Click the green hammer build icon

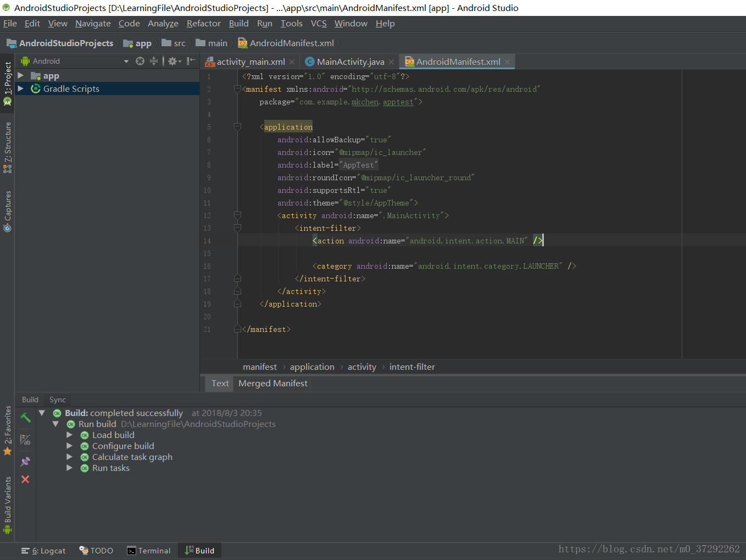coord(25,418)
